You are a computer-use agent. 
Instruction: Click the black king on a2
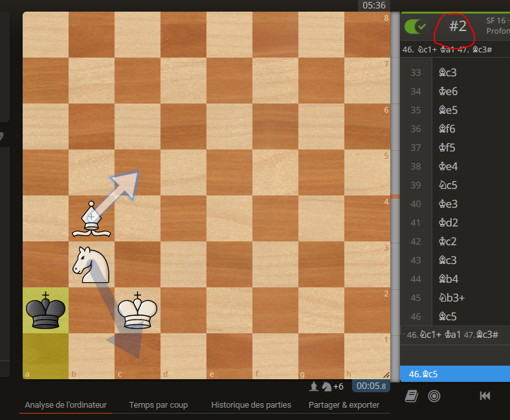(x=45, y=310)
